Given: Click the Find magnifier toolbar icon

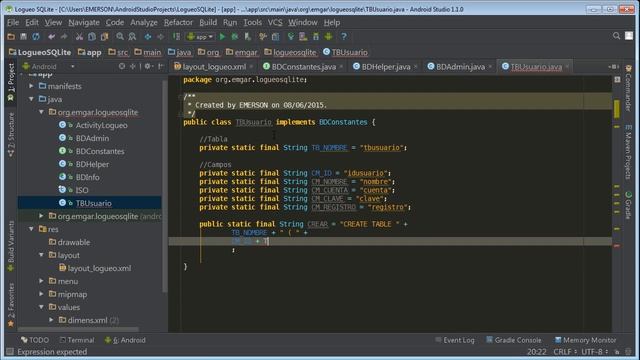Looking at the screenshot, I should (x=120, y=37).
